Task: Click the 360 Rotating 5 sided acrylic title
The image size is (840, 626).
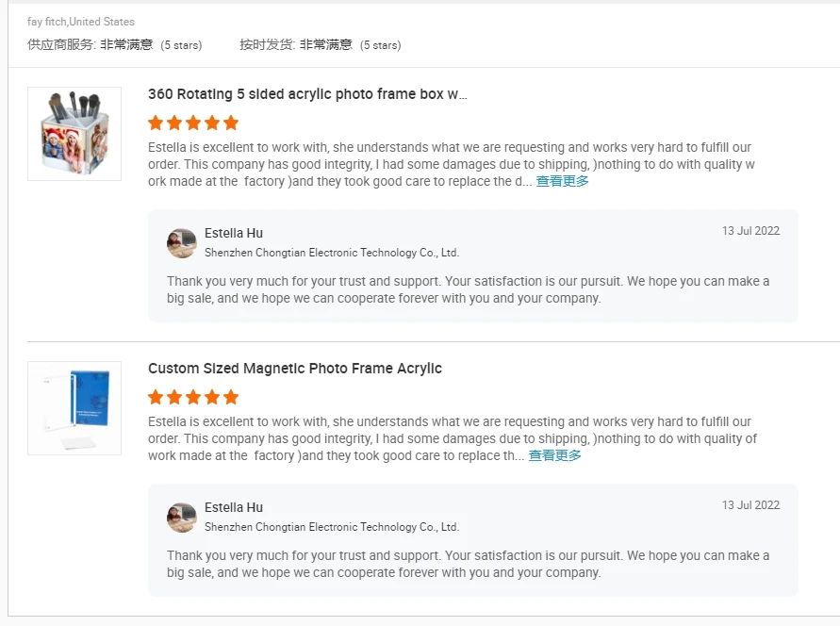Action: 307,94
